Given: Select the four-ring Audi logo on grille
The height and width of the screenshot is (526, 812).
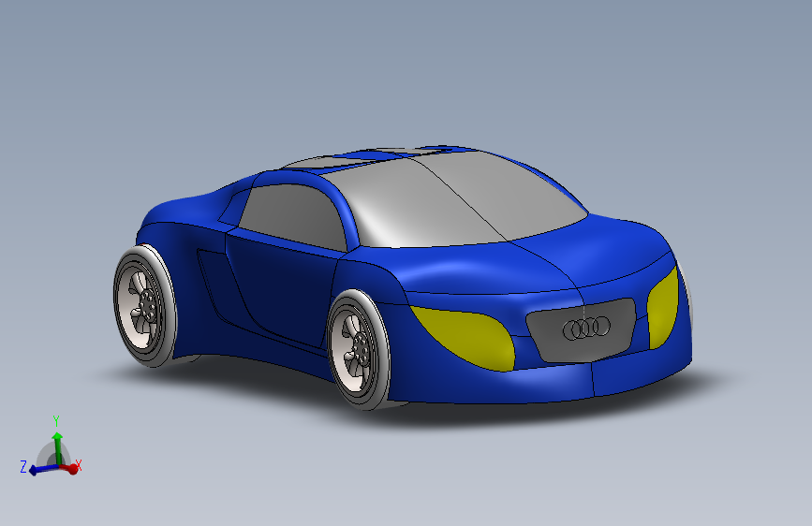Looking at the screenshot, I should pyautogui.click(x=586, y=329).
